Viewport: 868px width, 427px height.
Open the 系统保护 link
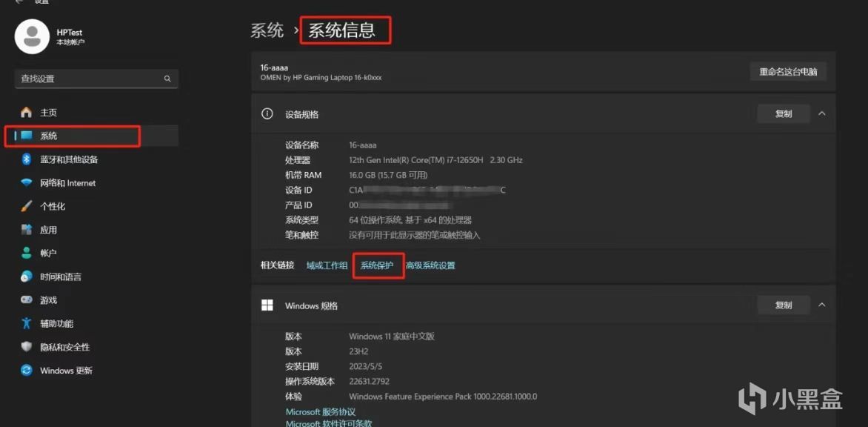(x=377, y=265)
